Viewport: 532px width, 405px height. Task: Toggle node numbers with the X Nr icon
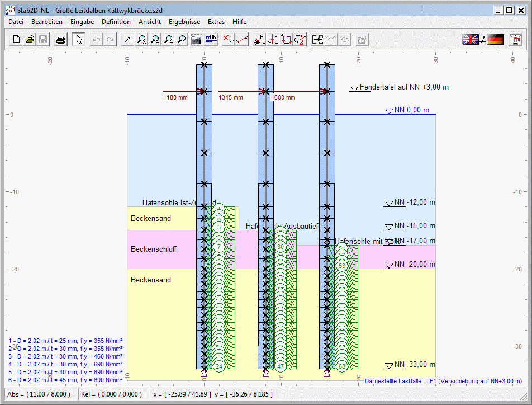tap(228, 40)
